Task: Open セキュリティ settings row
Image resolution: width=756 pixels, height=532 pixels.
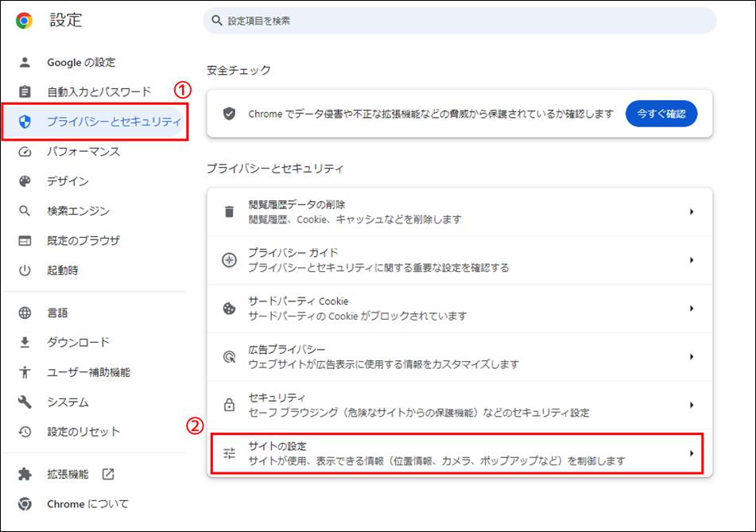Action: tap(459, 405)
